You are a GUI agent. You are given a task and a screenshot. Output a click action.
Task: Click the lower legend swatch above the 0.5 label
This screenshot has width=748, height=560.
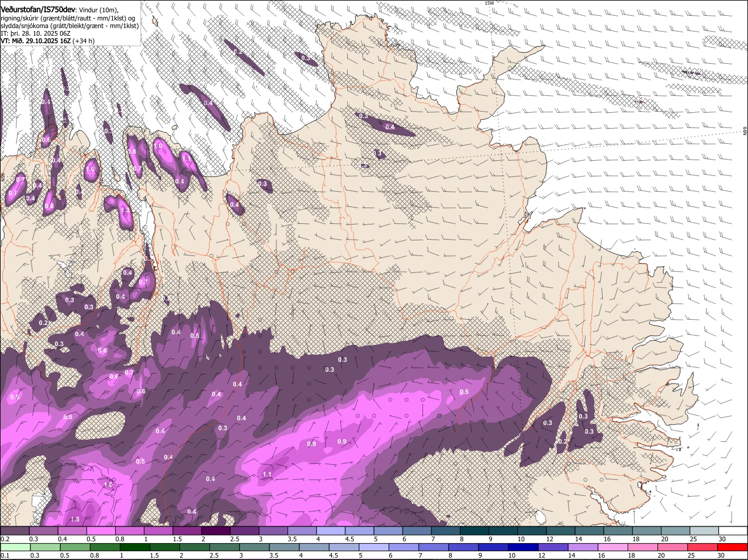(75, 548)
